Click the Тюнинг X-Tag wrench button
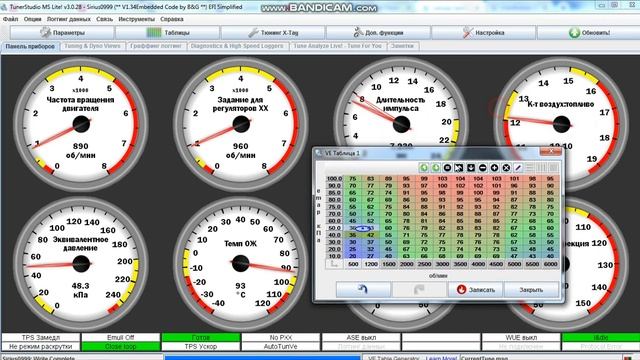Screen dimensions: 640x360 [x=273, y=33]
